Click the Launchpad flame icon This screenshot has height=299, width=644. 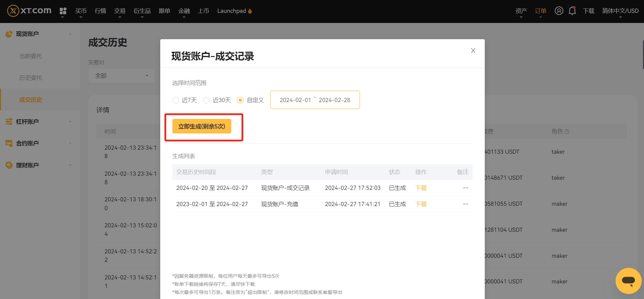pyautogui.click(x=250, y=11)
